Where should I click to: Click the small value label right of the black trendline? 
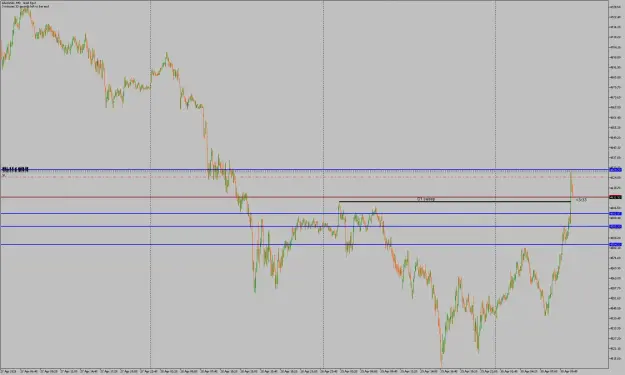point(581,200)
